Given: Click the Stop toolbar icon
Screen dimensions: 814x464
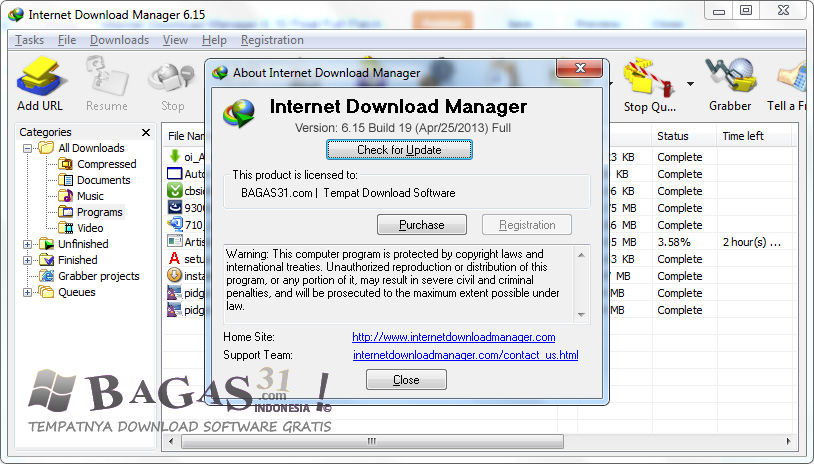Looking at the screenshot, I should [172, 78].
